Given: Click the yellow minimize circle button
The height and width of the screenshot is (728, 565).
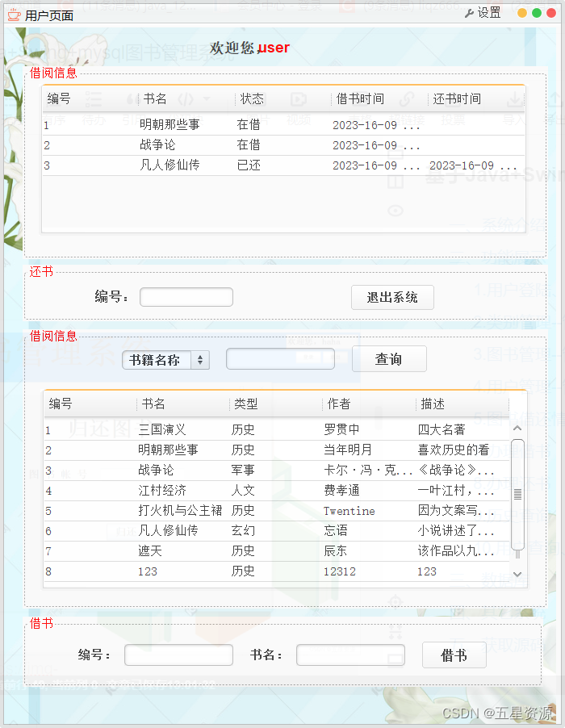Looking at the screenshot, I should pos(522,13).
